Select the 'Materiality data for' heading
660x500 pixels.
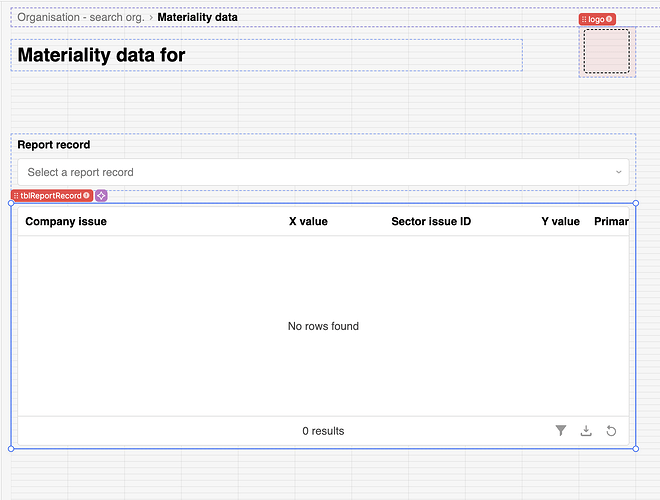pos(101,55)
